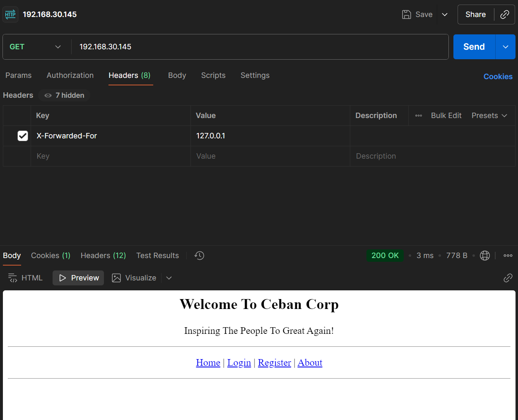
Task: Expand the Send button dropdown arrow
Action: click(x=505, y=47)
